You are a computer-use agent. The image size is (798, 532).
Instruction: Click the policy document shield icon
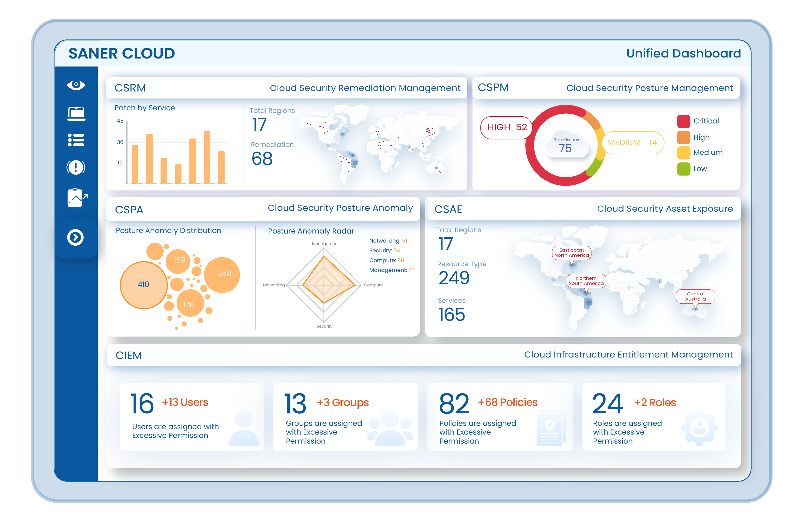point(551,428)
